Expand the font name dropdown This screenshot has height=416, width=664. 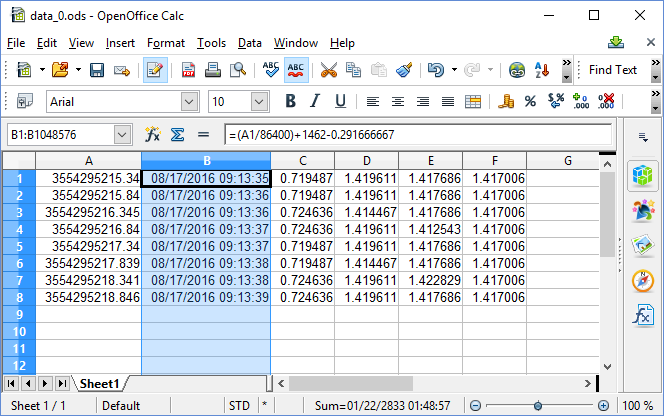pos(189,101)
